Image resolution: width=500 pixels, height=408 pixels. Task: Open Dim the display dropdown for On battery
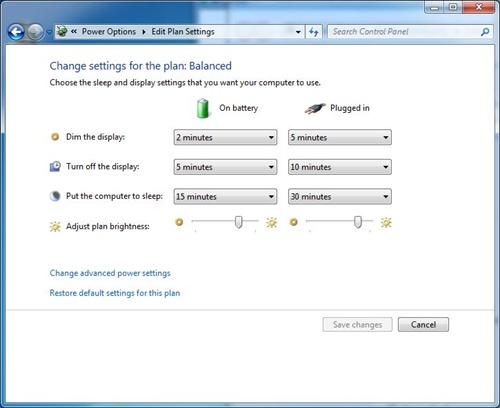(x=225, y=137)
